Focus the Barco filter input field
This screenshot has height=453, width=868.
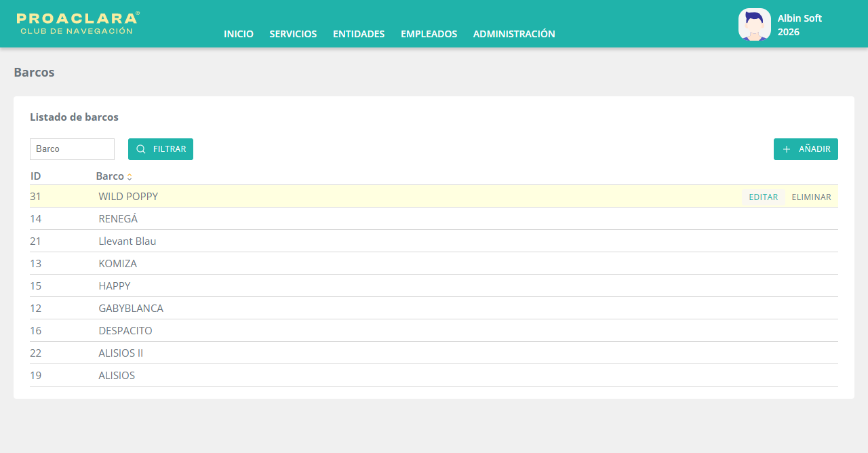72,149
